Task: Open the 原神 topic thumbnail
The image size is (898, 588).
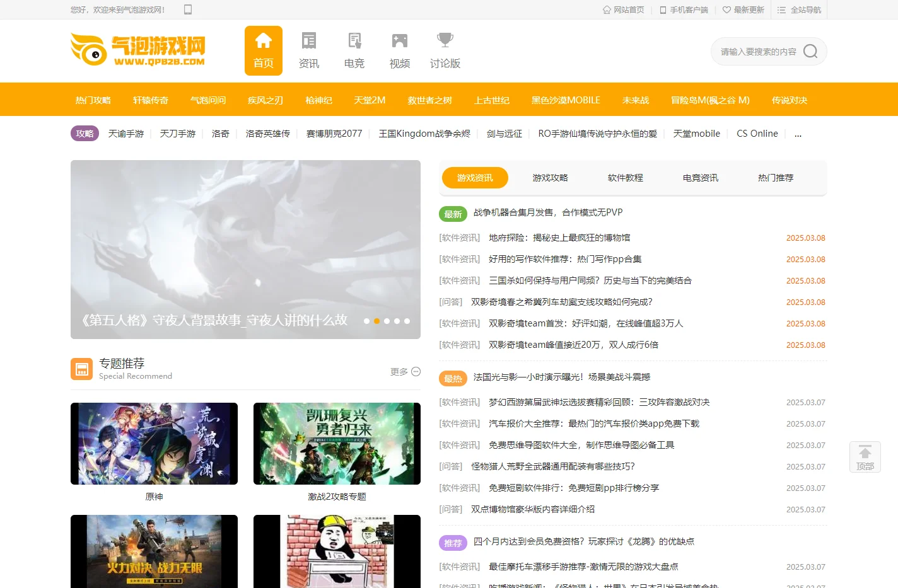Action: [x=154, y=444]
